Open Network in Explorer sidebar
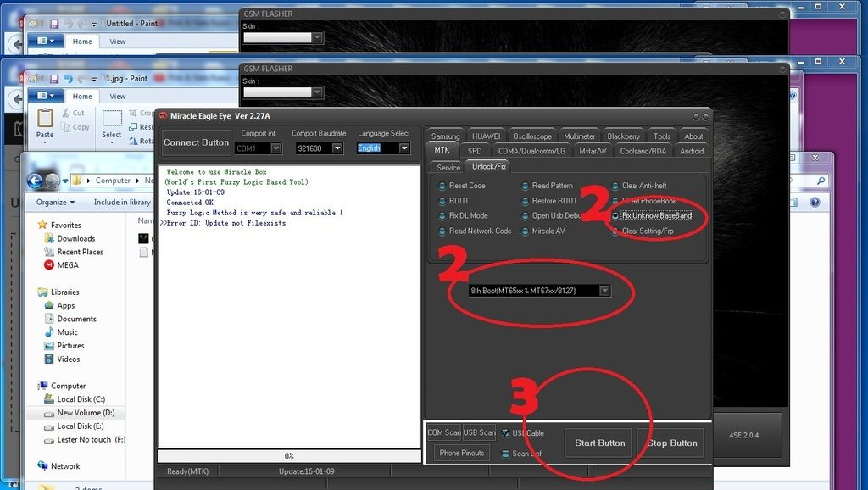868x490 pixels. pos(64,466)
